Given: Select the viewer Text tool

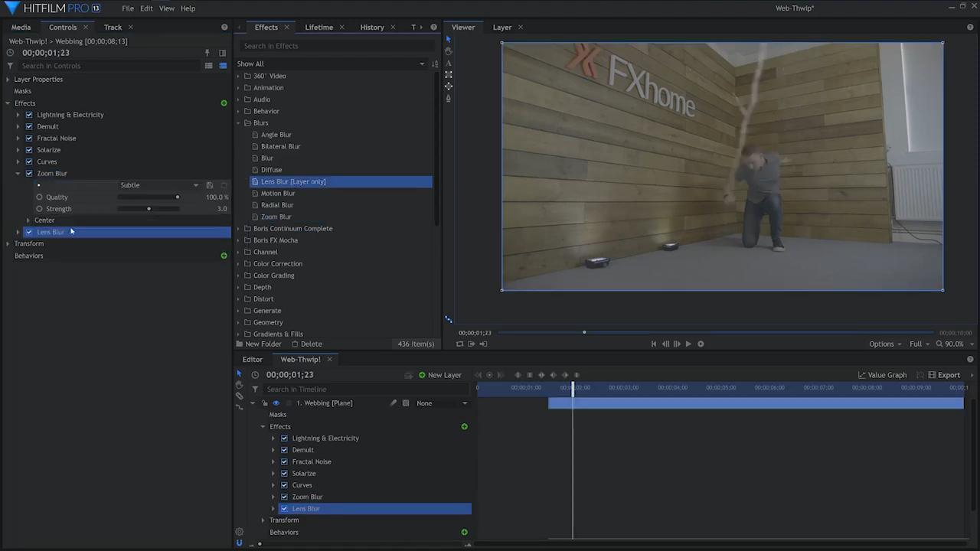Looking at the screenshot, I should point(449,63).
